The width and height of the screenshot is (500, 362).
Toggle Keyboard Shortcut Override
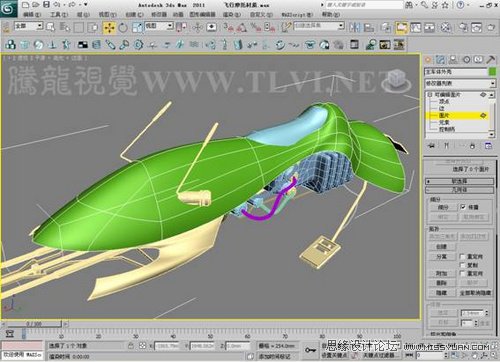[x=211, y=27]
